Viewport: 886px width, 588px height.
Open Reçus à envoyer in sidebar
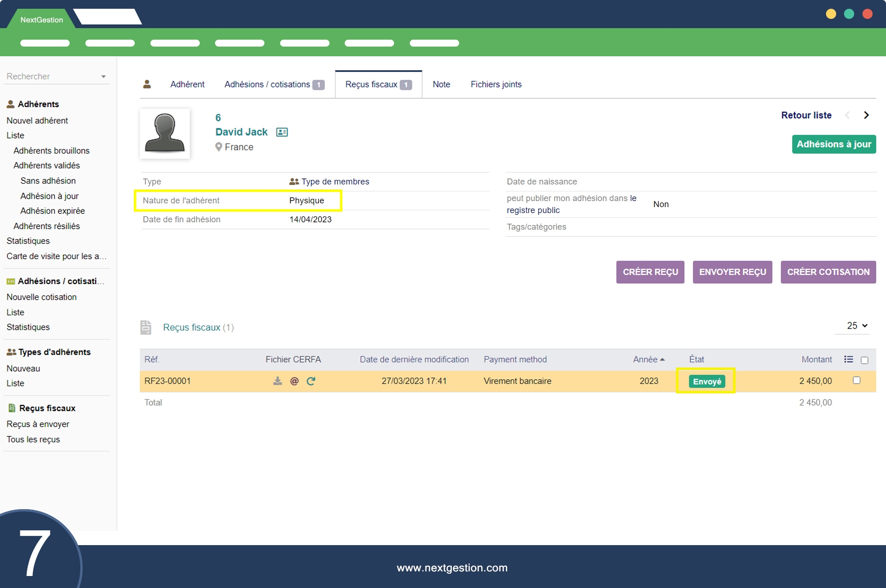click(38, 424)
